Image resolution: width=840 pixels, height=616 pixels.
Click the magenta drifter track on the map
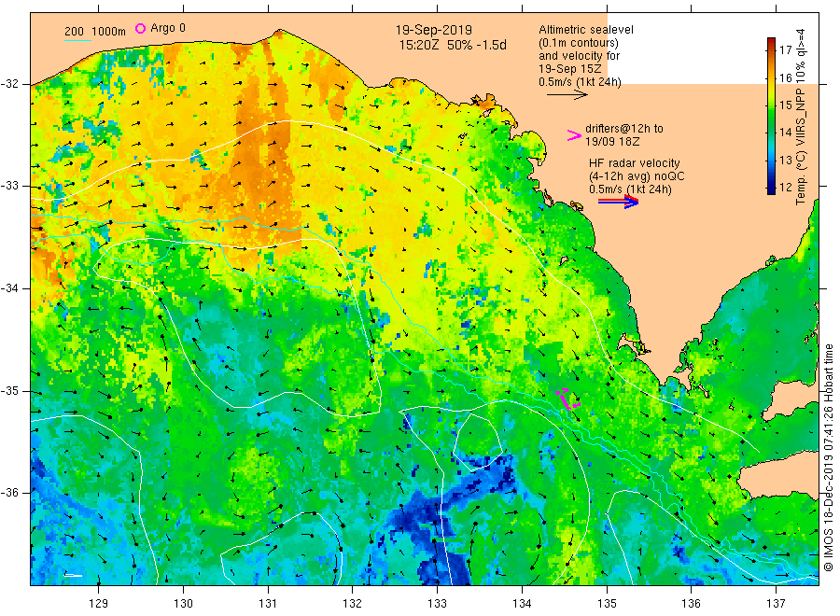[567, 399]
